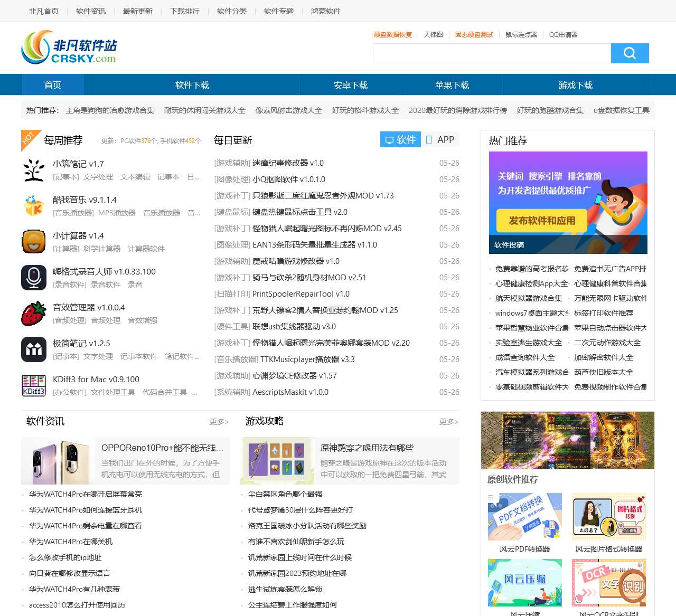Click the 发布软件和应用 banner button
The height and width of the screenshot is (616, 676).
pos(541,221)
